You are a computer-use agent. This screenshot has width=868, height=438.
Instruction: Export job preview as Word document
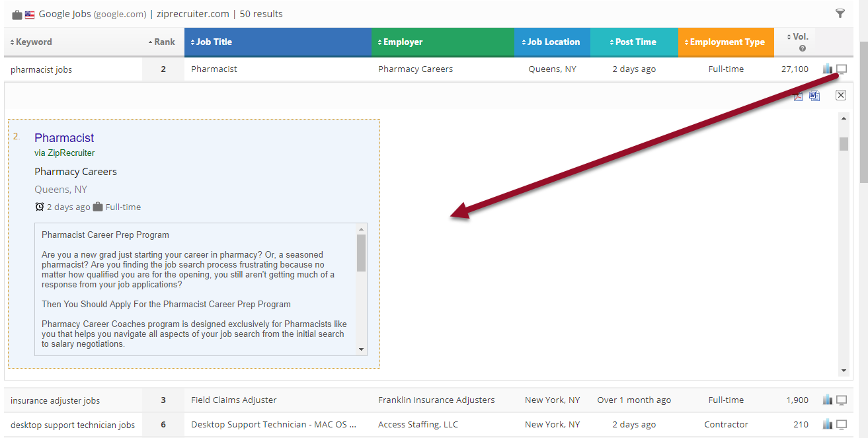[814, 96]
